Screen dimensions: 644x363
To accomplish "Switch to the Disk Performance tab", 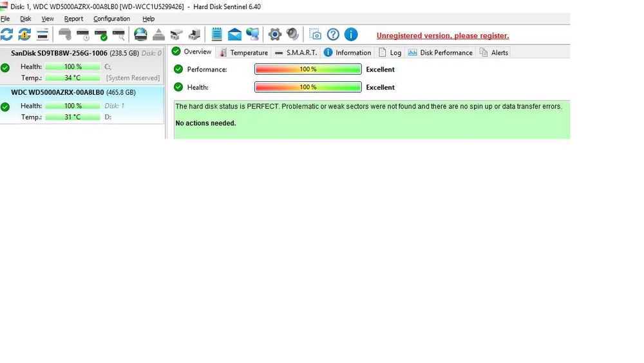I will [440, 52].
